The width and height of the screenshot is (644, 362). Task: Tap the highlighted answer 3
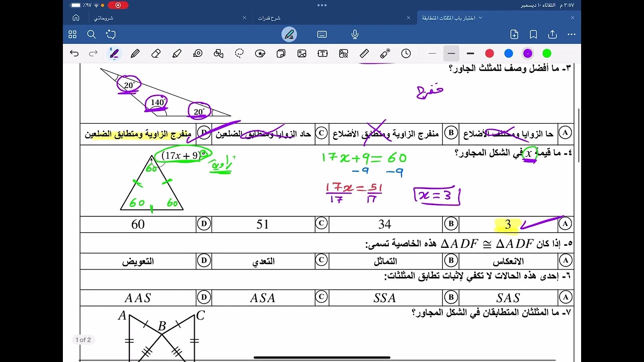point(508,225)
